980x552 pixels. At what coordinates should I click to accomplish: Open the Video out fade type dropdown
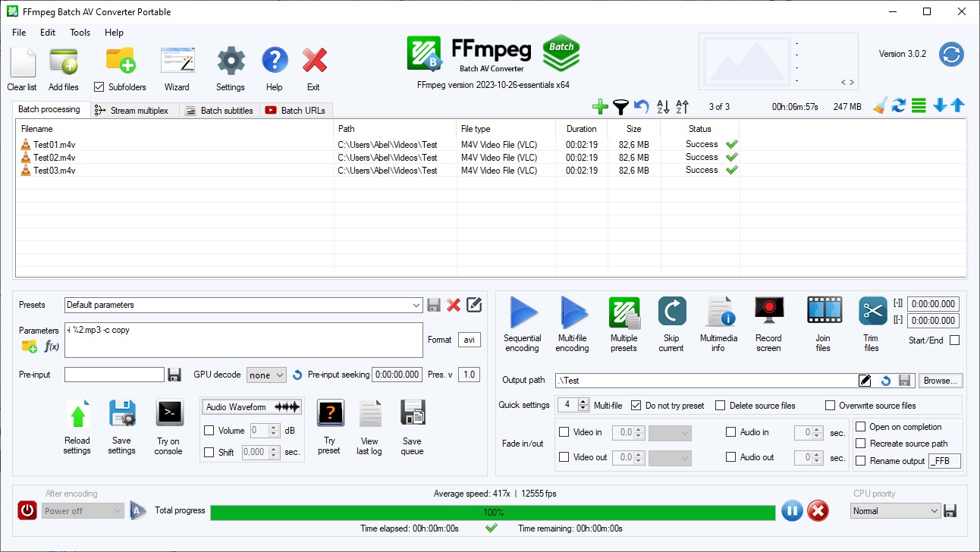671,458
